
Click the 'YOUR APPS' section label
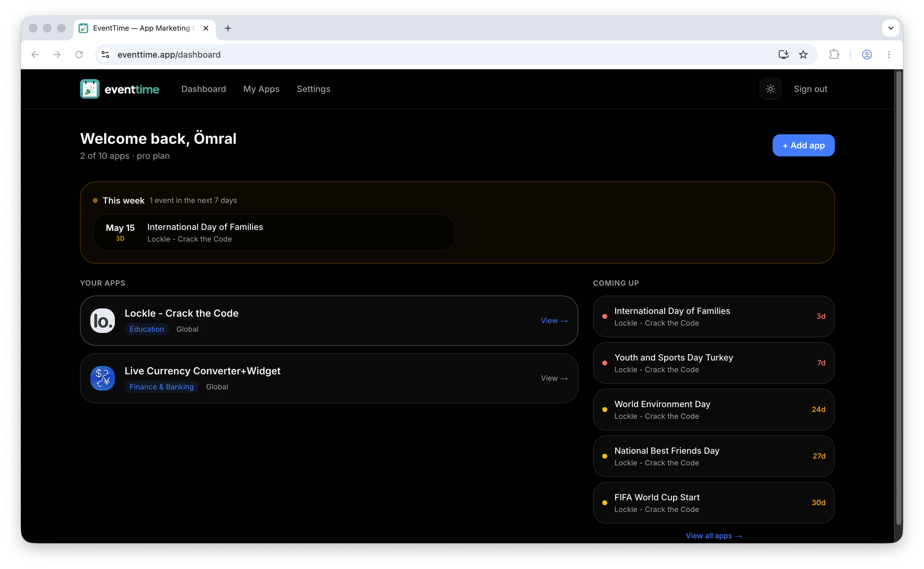pyautogui.click(x=103, y=283)
